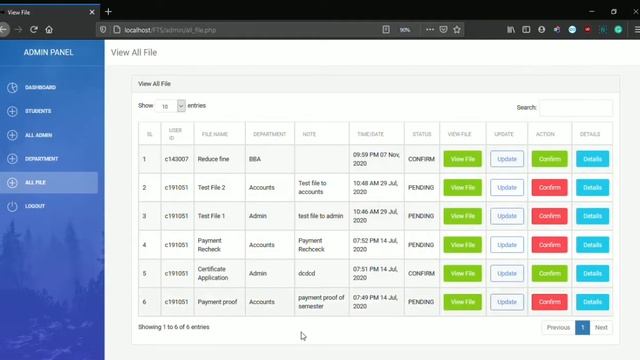Click the Dashboard icon in sidebar
The width and height of the screenshot is (640, 360).
(x=12, y=87)
